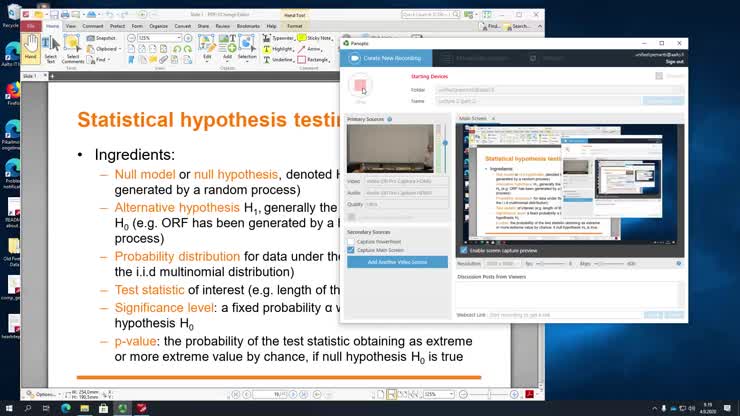Open the Edit content tool
The image size is (740, 416).
tap(207, 48)
